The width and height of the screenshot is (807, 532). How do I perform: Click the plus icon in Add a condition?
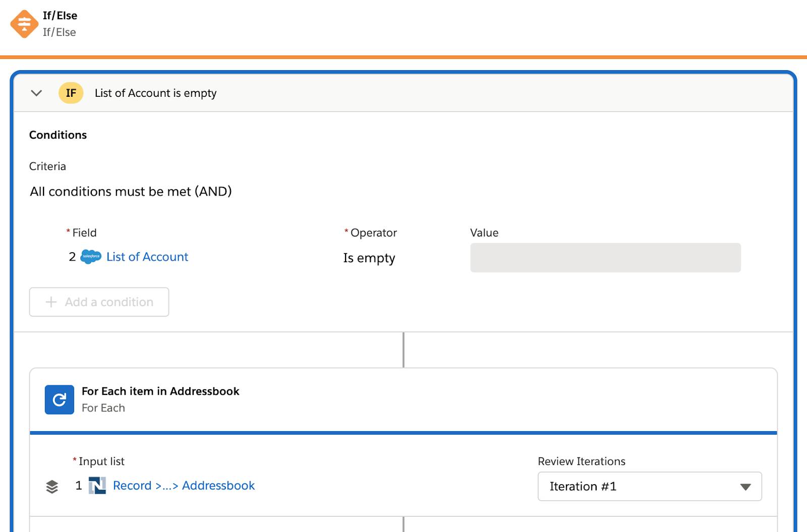51,302
